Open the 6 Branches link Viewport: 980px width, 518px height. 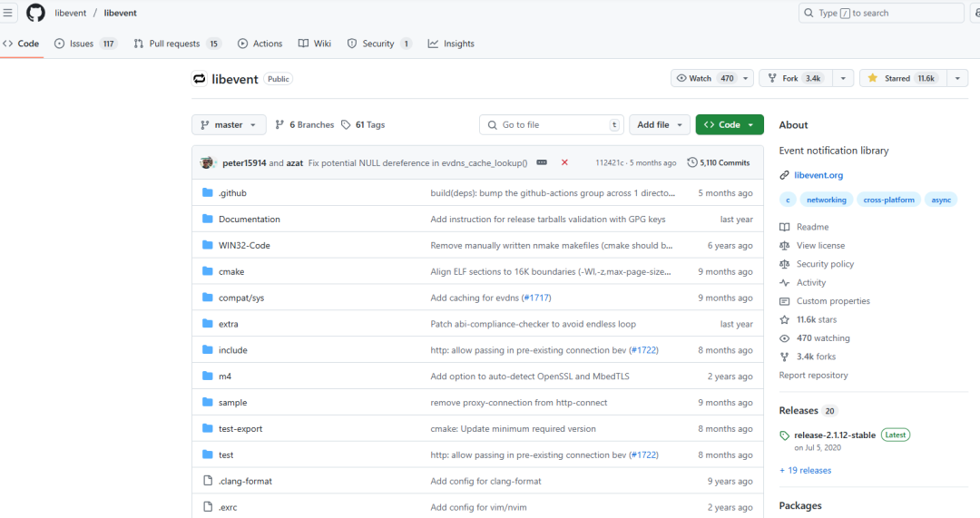pyautogui.click(x=304, y=125)
